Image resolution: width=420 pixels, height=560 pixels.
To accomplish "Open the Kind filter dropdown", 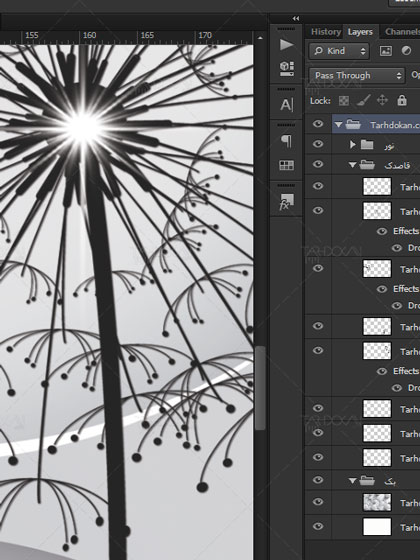I will tap(339, 51).
